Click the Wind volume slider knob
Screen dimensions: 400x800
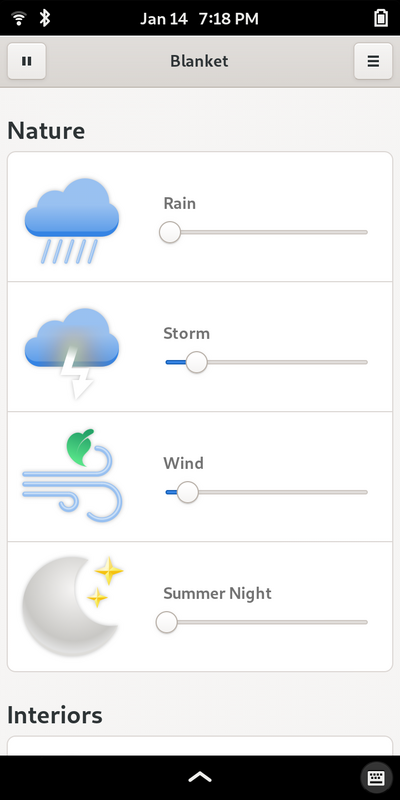click(188, 492)
